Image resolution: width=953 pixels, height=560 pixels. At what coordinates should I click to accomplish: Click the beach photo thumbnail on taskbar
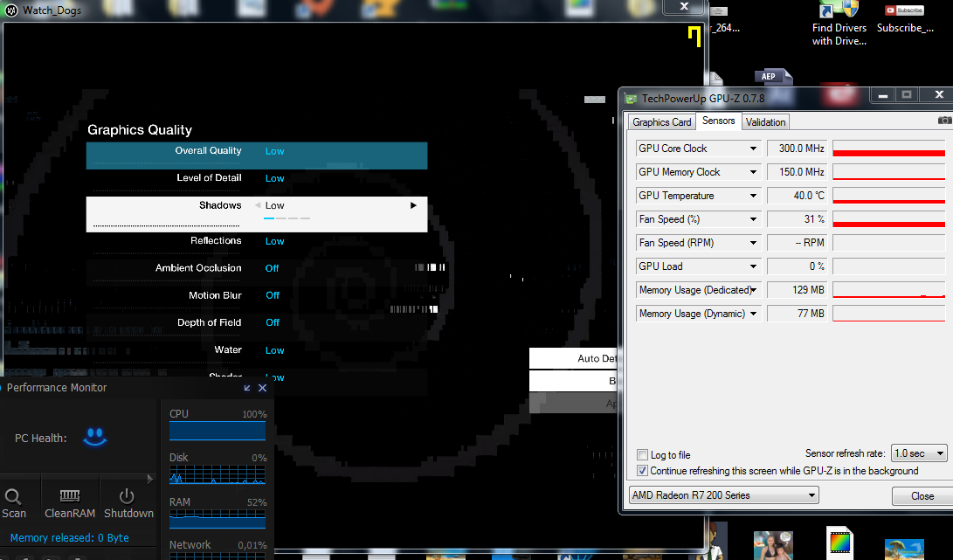click(904, 549)
